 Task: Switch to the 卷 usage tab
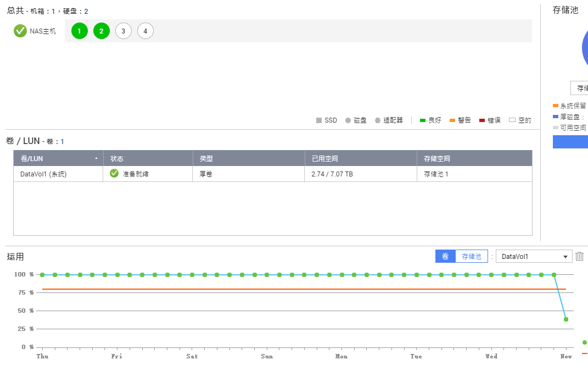coord(445,256)
